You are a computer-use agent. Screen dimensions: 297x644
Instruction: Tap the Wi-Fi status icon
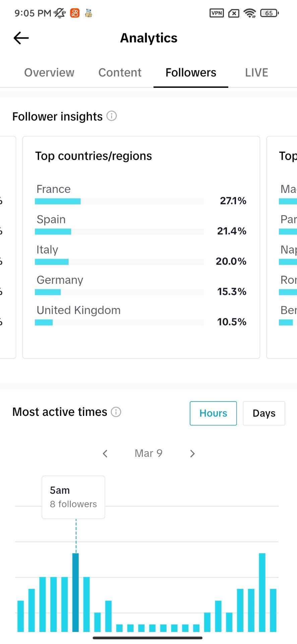(250, 13)
